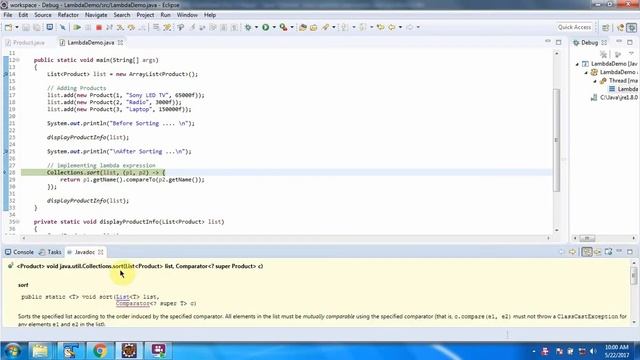The image size is (640, 360).
Task: Click the editor vertical scrollbar thumb
Action: (x=556, y=140)
